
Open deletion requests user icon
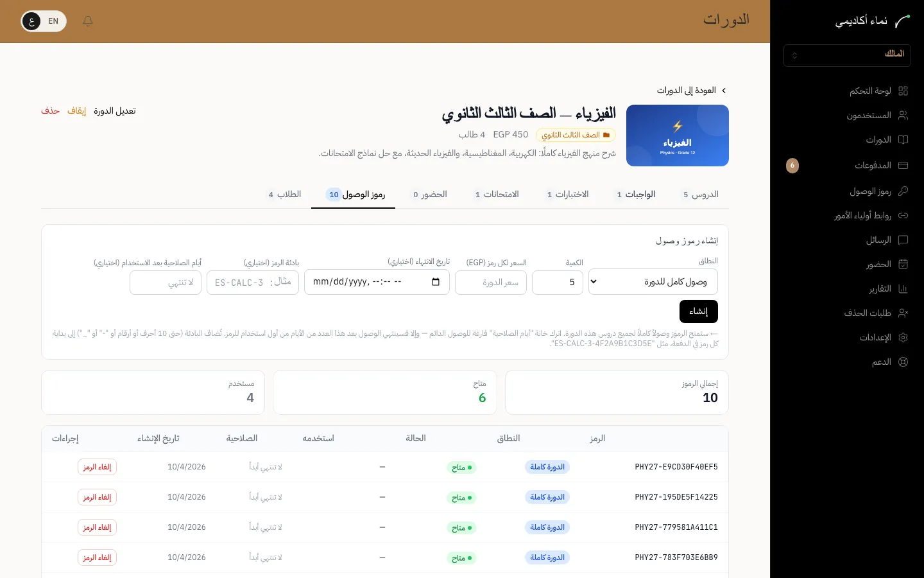point(903,313)
